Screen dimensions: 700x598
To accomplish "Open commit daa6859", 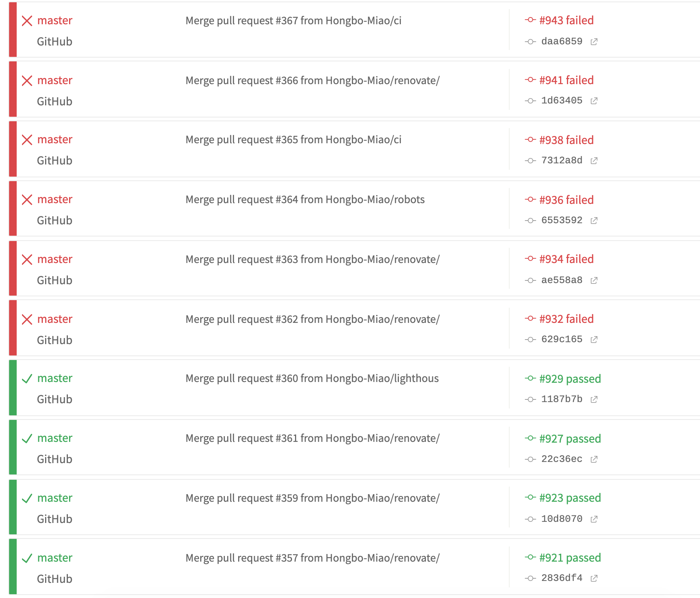I will 562,41.
